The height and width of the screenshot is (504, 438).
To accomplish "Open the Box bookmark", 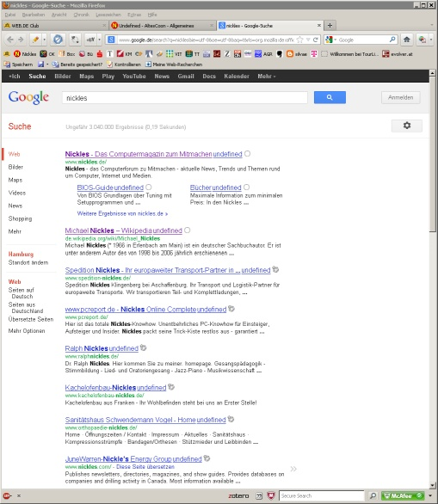I will (66, 54).
